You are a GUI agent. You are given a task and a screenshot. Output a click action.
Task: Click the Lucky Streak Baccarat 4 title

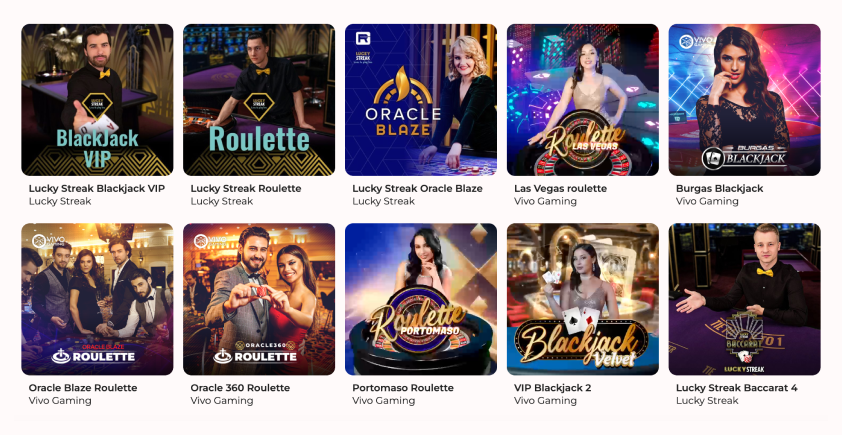coord(737,388)
